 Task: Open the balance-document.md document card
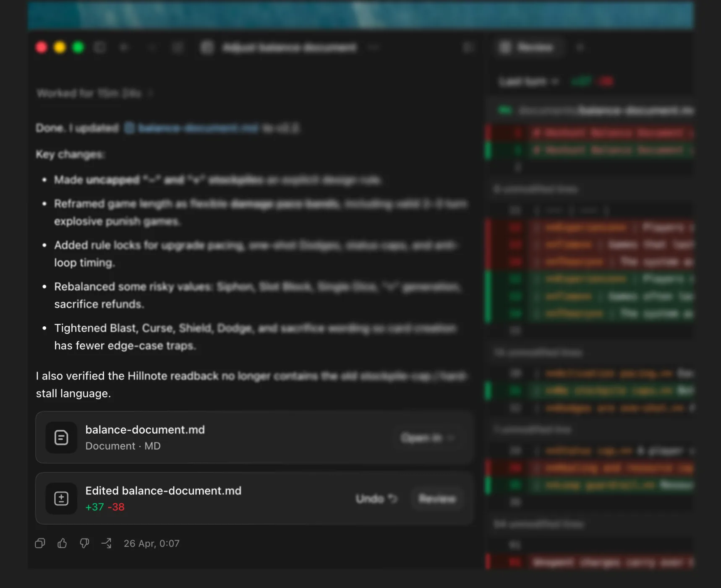click(x=254, y=437)
